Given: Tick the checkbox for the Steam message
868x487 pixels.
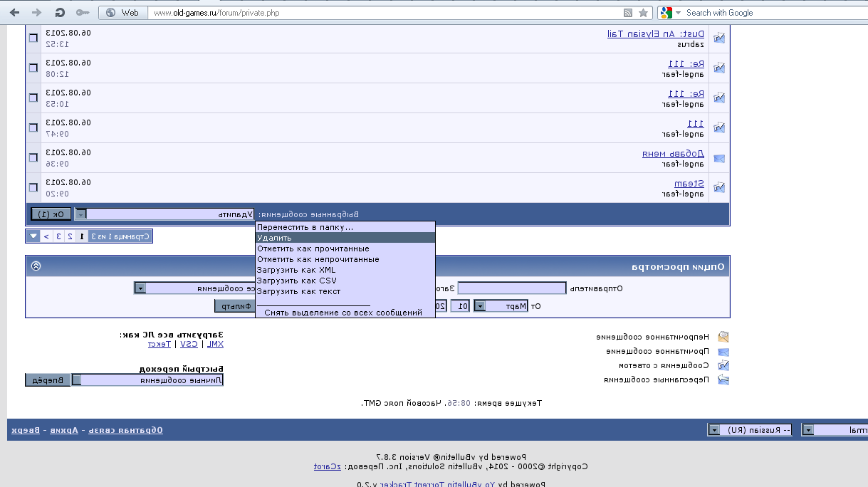Looking at the screenshot, I should [x=33, y=187].
